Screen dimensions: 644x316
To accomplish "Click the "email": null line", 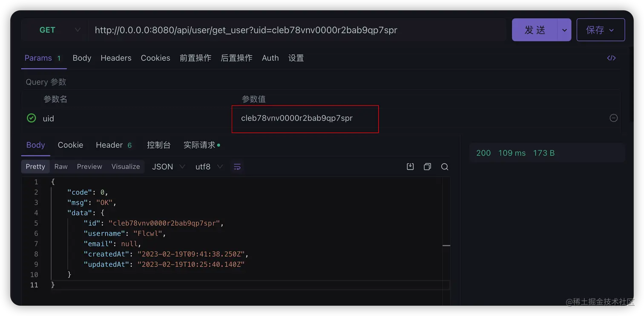I will click(112, 244).
